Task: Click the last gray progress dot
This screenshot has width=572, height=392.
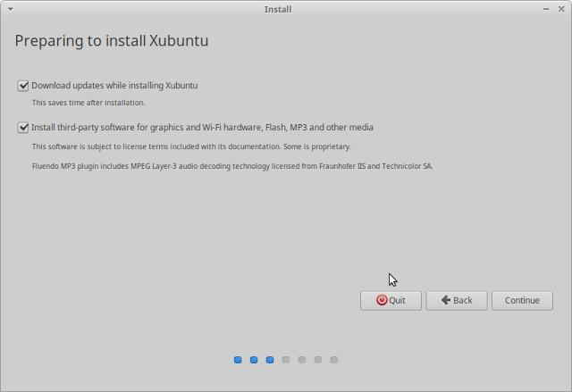Action: click(x=334, y=360)
